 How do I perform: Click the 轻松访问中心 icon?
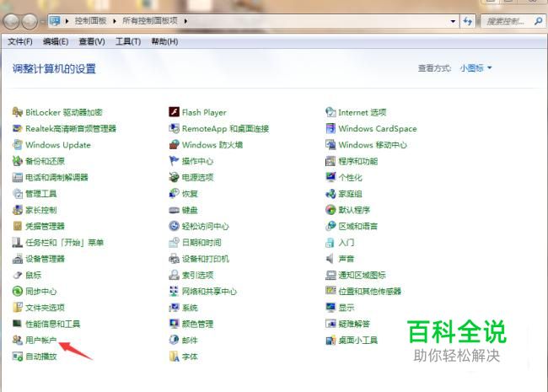[x=174, y=226]
